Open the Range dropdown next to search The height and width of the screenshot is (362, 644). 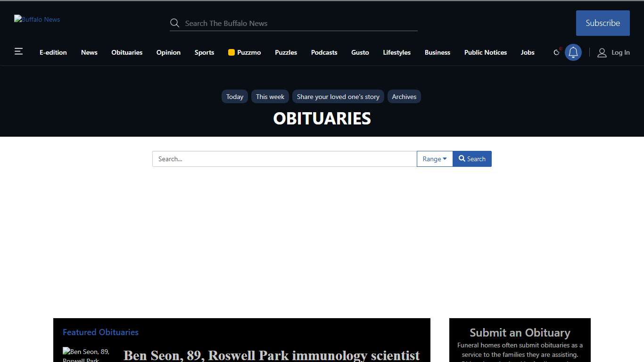click(434, 159)
